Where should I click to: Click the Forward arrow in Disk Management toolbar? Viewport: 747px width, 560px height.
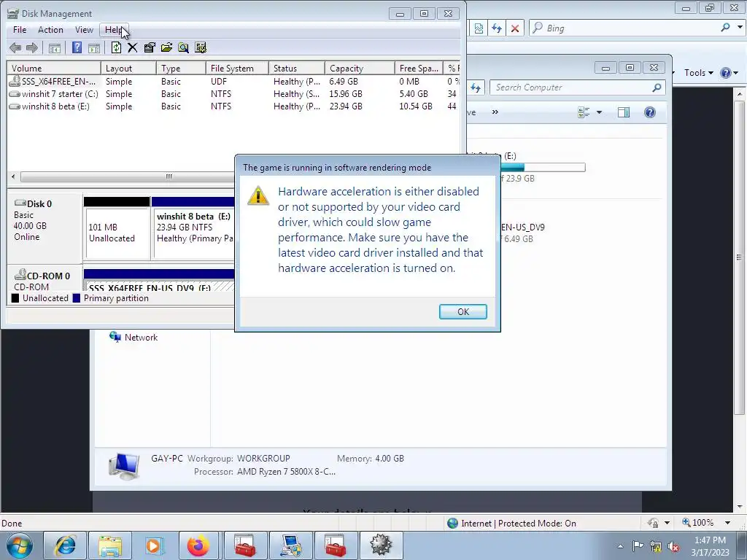pos(32,47)
